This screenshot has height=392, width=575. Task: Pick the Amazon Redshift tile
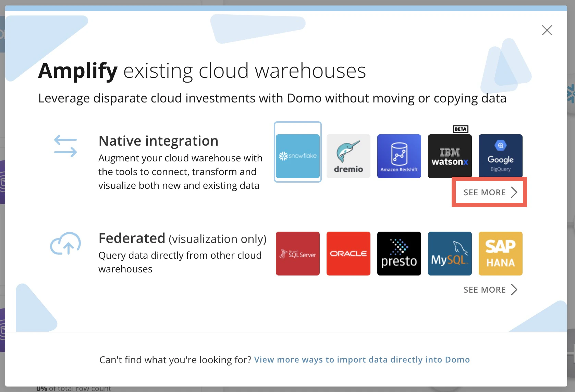pyautogui.click(x=399, y=156)
